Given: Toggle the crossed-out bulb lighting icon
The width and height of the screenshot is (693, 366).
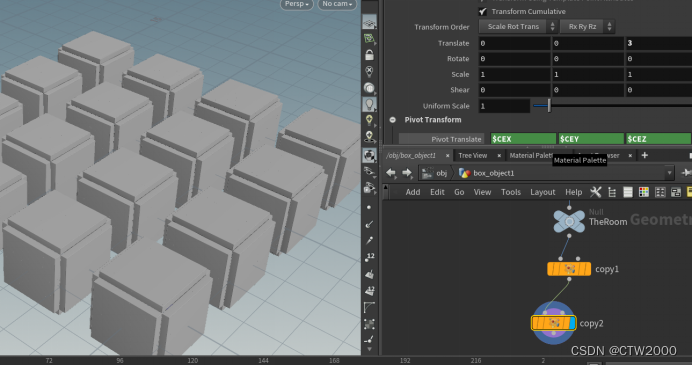Looking at the screenshot, I should pos(369,72).
